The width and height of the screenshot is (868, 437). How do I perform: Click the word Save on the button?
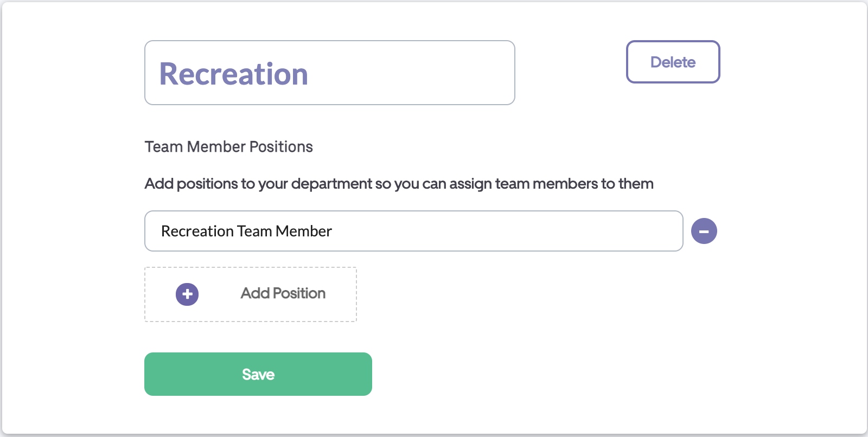click(258, 375)
